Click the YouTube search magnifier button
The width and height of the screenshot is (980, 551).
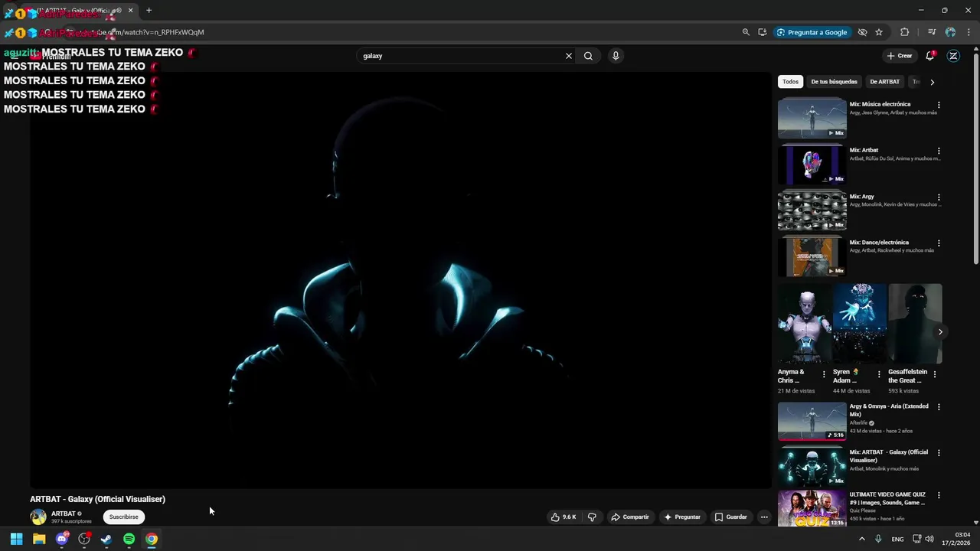coord(588,56)
